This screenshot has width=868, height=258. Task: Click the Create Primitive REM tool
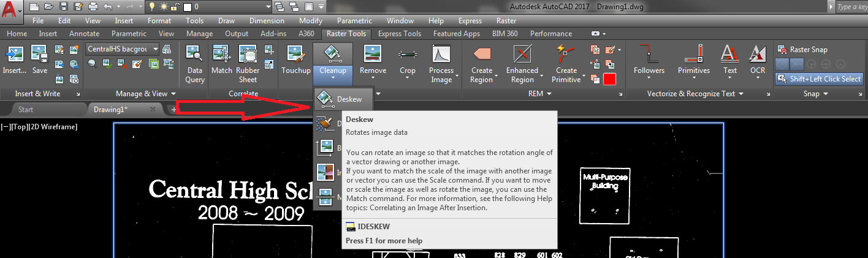click(566, 64)
